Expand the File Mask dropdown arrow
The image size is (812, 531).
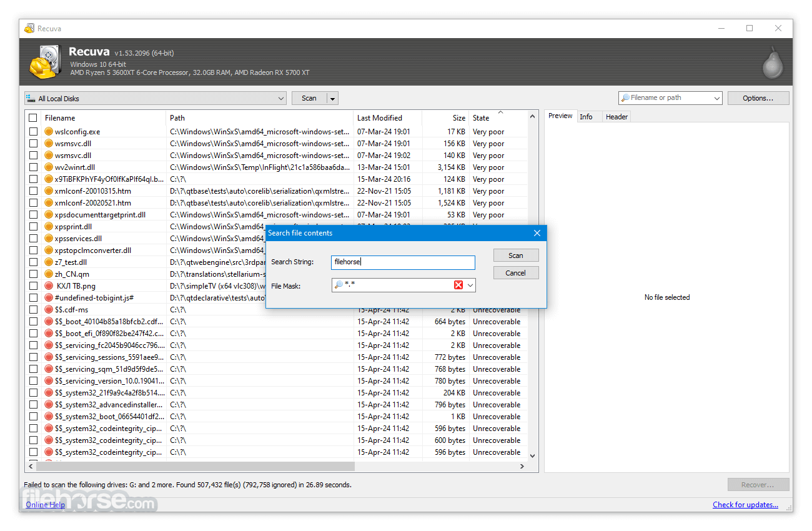(x=470, y=285)
